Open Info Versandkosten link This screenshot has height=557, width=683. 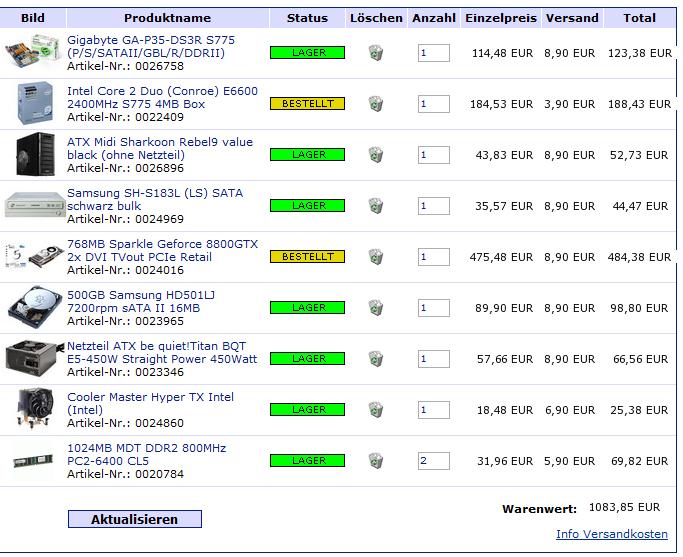[x=612, y=534]
